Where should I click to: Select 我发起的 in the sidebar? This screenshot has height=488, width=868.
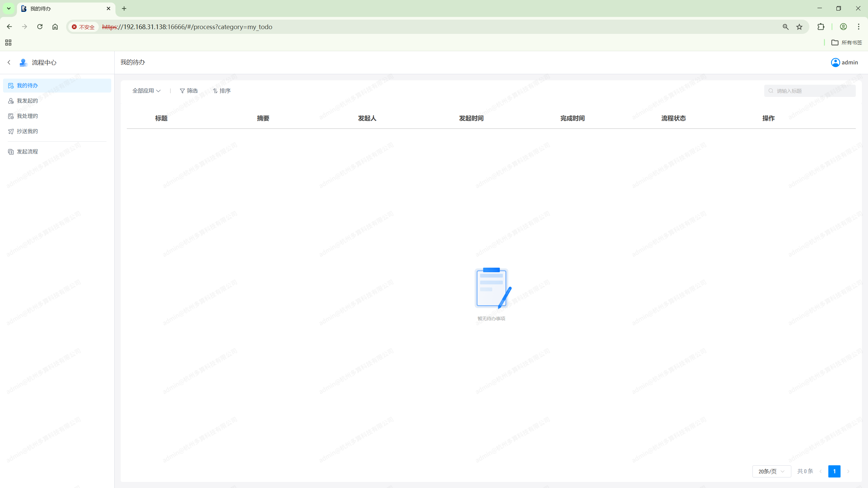(x=27, y=101)
